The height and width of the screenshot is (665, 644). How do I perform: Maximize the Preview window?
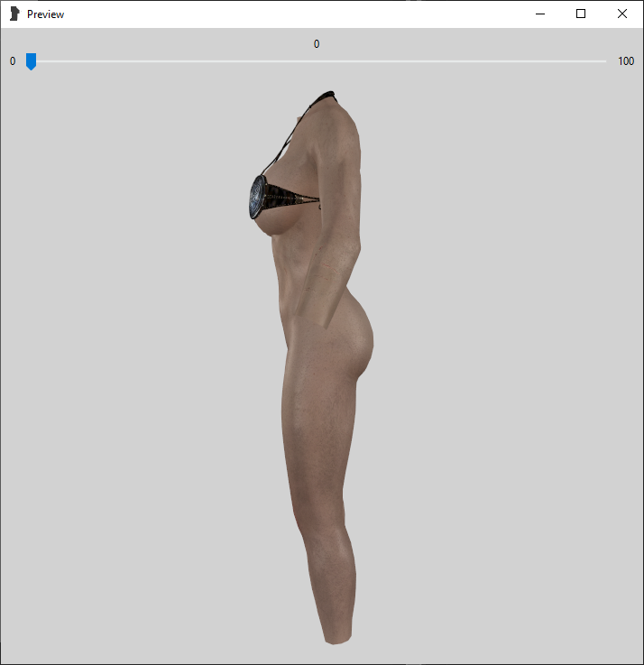(x=581, y=14)
